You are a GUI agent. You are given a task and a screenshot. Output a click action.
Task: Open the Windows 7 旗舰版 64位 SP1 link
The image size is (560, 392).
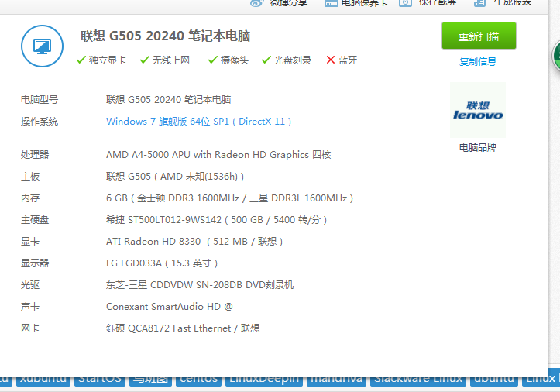point(198,122)
